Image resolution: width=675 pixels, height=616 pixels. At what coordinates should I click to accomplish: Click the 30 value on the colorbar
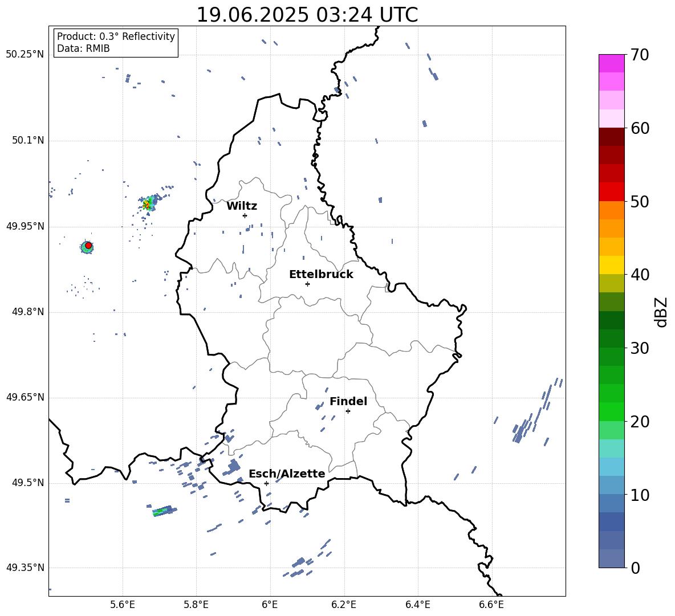tap(639, 348)
